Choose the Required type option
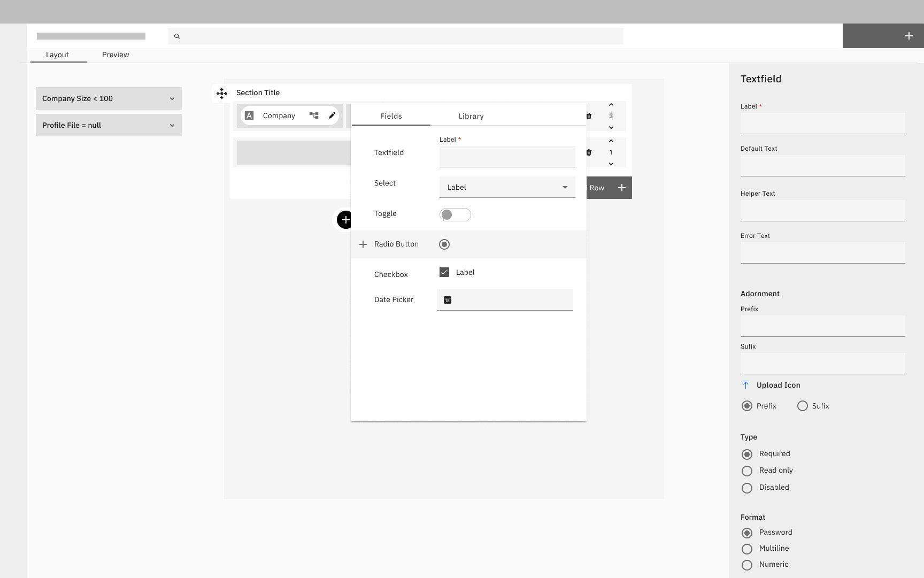 tap(747, 454)
